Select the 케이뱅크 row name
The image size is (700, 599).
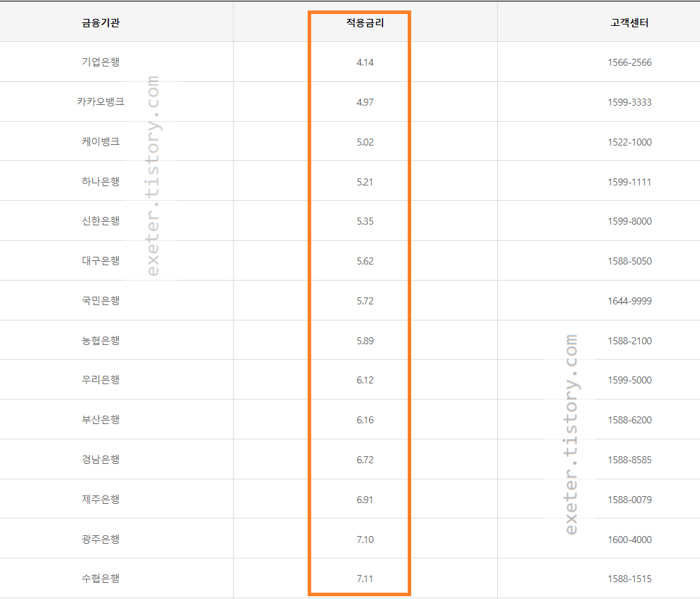pos(101,141)
